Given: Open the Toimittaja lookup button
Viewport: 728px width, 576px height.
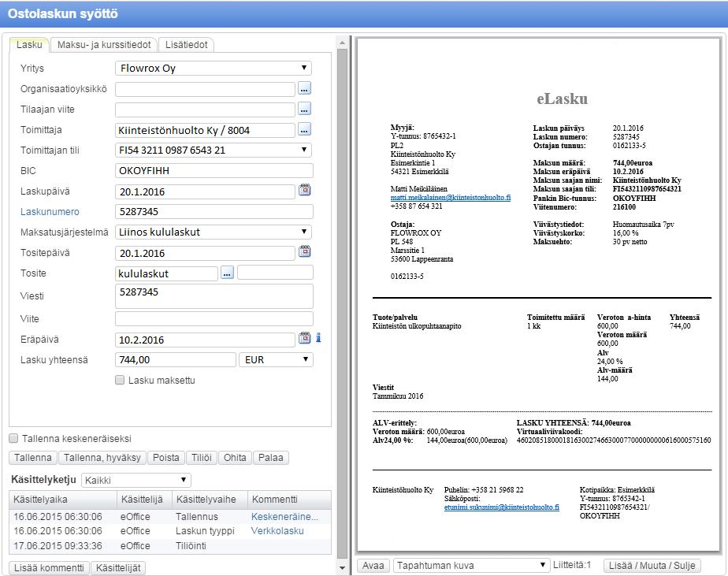Looking at the screenshot, I should click(304, 129).
